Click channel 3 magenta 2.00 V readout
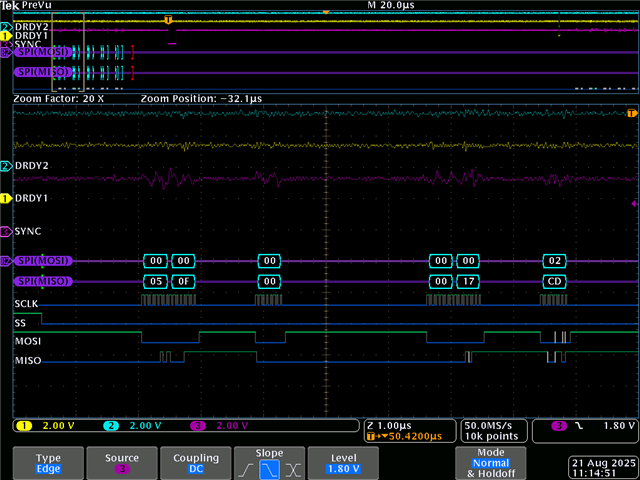640x480 pixels. [x=219, y=426]
